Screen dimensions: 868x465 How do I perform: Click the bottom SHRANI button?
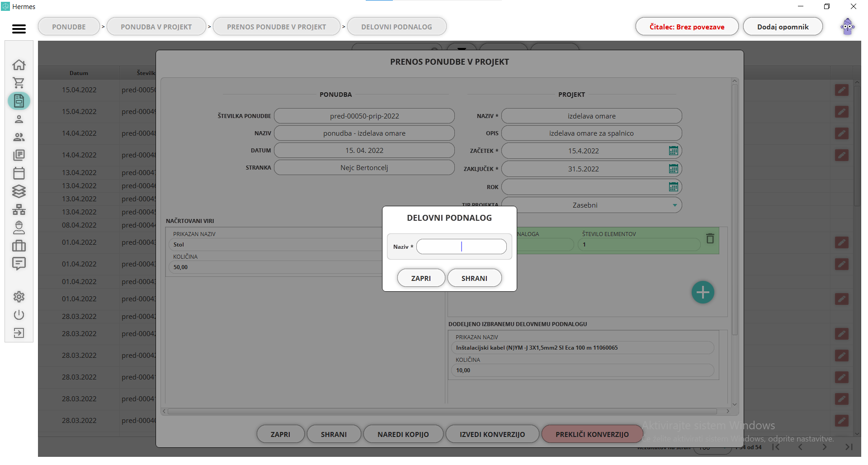click(334, 434)
